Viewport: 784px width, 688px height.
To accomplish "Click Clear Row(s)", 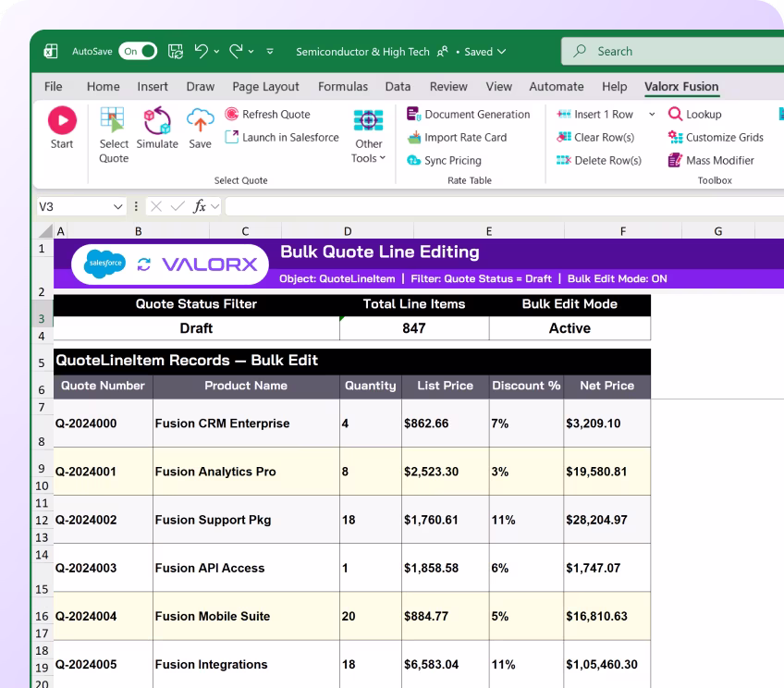I will [595, 137].
